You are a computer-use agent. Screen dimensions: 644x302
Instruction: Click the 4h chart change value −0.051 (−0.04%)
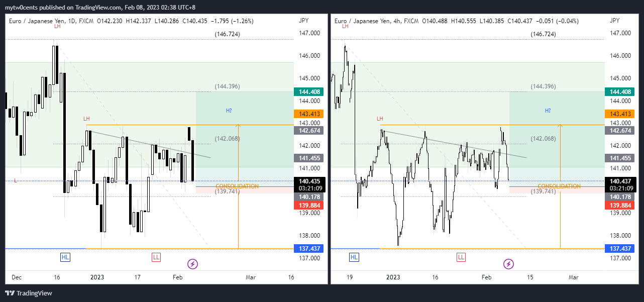point(558,21)
